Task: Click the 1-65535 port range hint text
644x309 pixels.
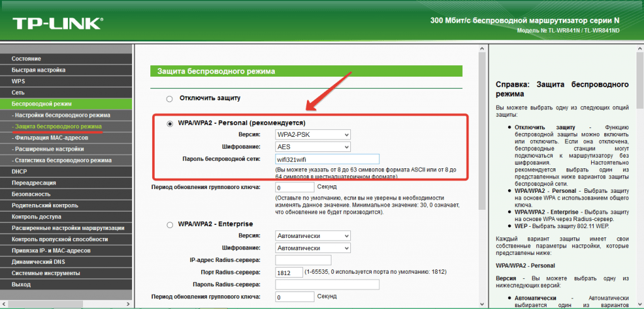Action: [375, 272]
